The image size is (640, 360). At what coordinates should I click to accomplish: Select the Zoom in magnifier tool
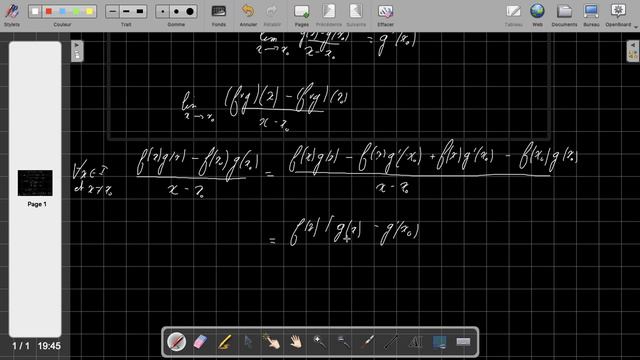point(320,342)
